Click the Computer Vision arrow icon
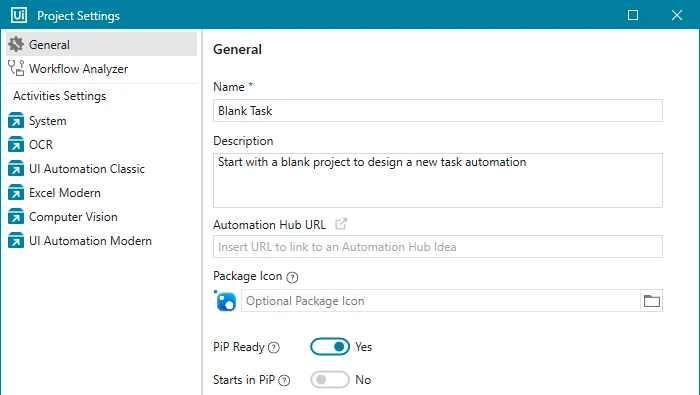The image size is (700, 395). [16, 217]
